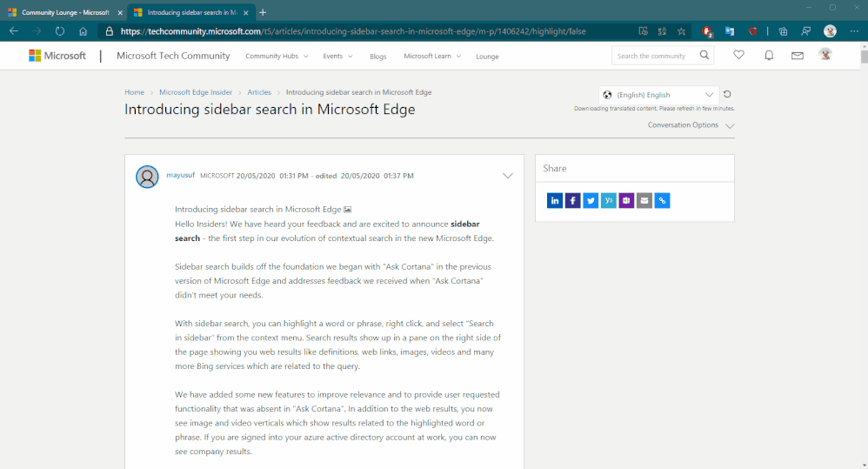868x469 pixels.
Task: Open the browser profile avatar
Action: (830, 31)
